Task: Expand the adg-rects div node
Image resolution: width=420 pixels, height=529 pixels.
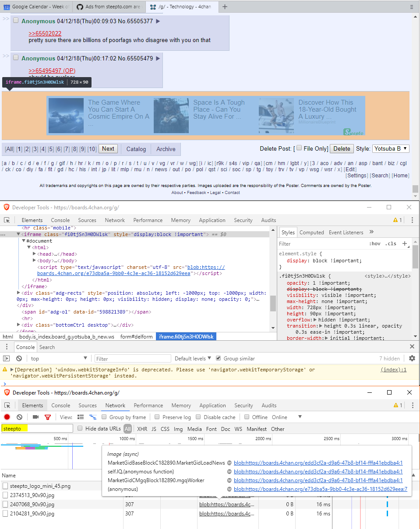Action: pyautogui.click(x=18, y=293)
